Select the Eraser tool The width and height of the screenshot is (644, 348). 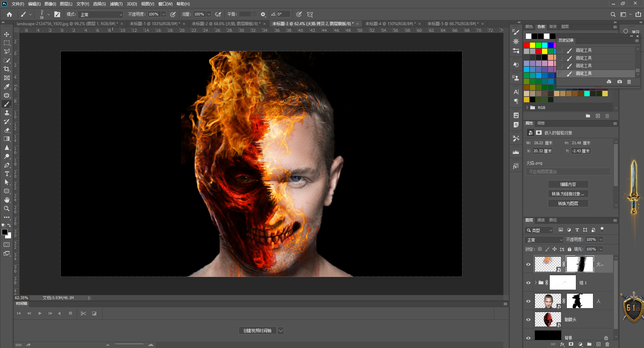(x=7, y=130)
